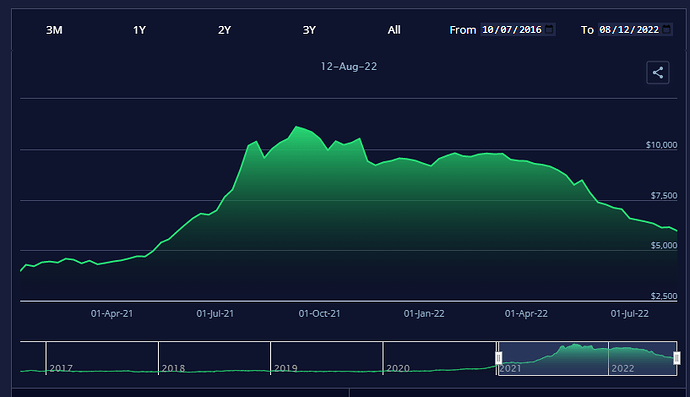Grab the left navigator range handle
The height and width of the screenshot is (397, 690).
pos(499,358)
